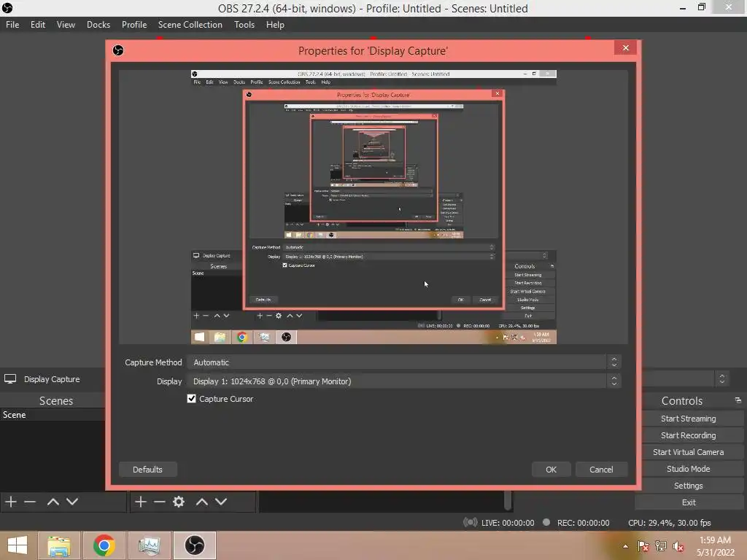Screen dimensions: 747x560
Task: Confirm properties with OK button
Action: (551, 470)
